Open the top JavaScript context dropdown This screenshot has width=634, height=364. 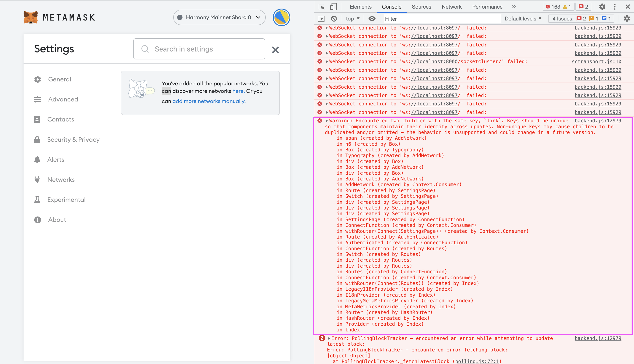pos(352,19)
